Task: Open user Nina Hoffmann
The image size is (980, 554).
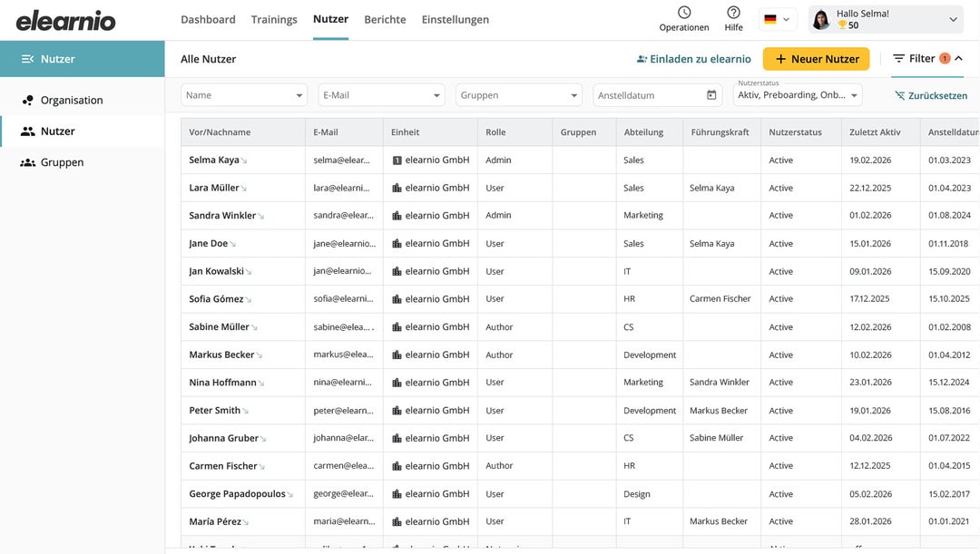Action: pos(222,383)
